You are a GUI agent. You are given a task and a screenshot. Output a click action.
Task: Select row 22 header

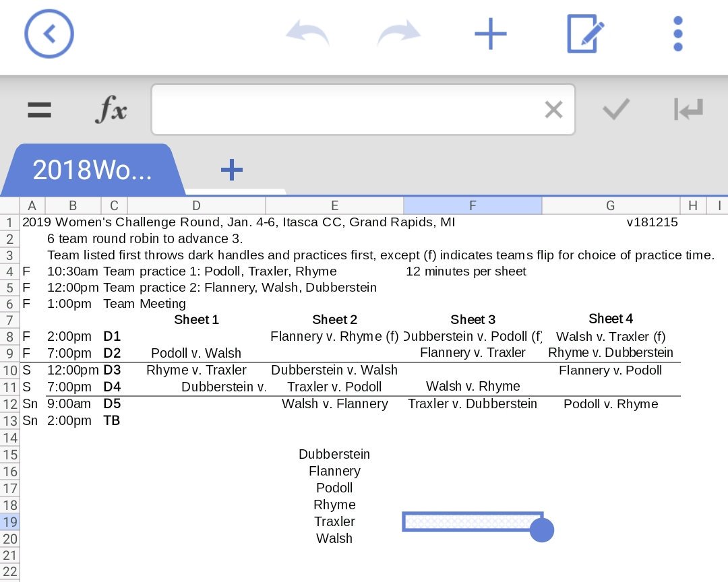point(9,572)
